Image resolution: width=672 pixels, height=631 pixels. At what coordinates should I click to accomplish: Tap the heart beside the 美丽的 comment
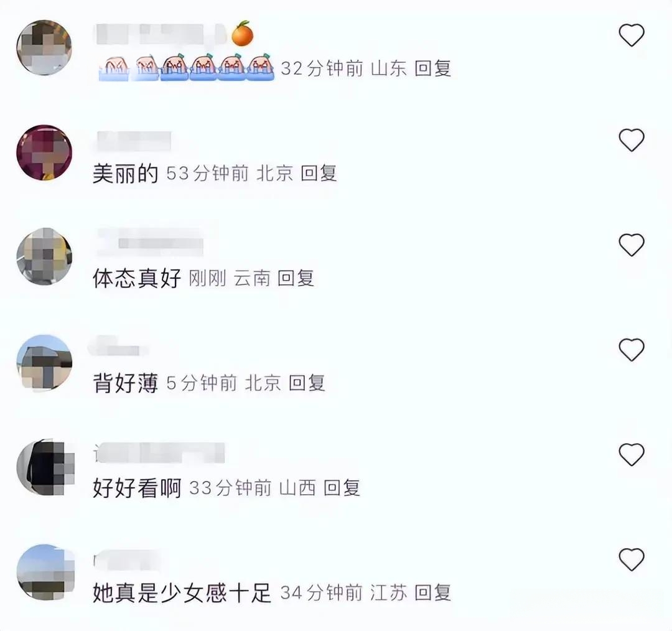pos(632,140)
